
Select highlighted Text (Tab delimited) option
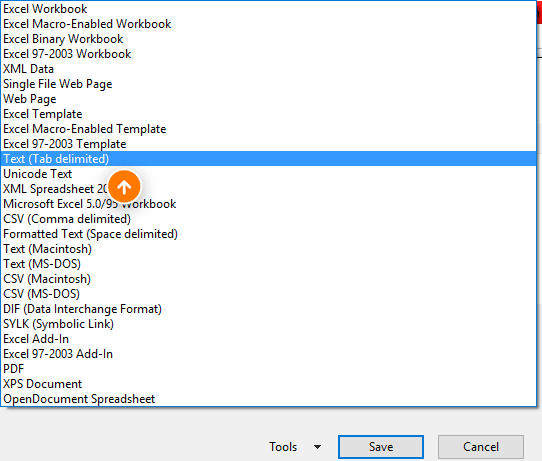[x=268, y=159]
